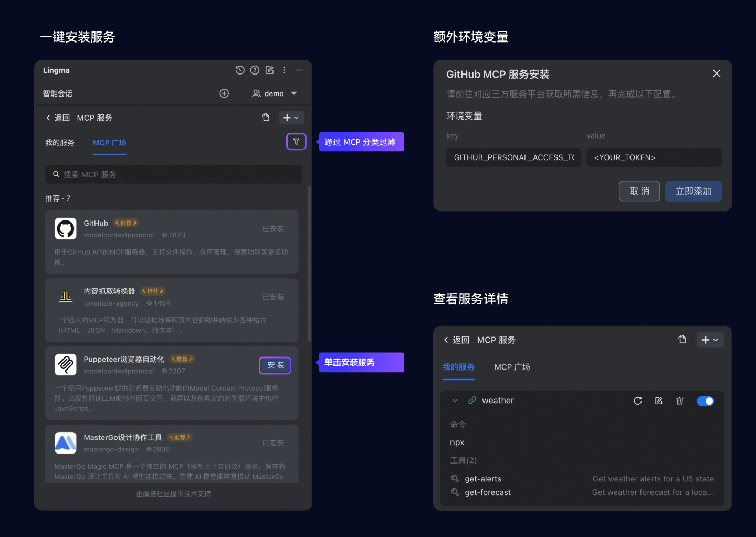The width and height of the screenshot is (756, 537).
Task: Click the config file icon in left panel
Action: 266,118
